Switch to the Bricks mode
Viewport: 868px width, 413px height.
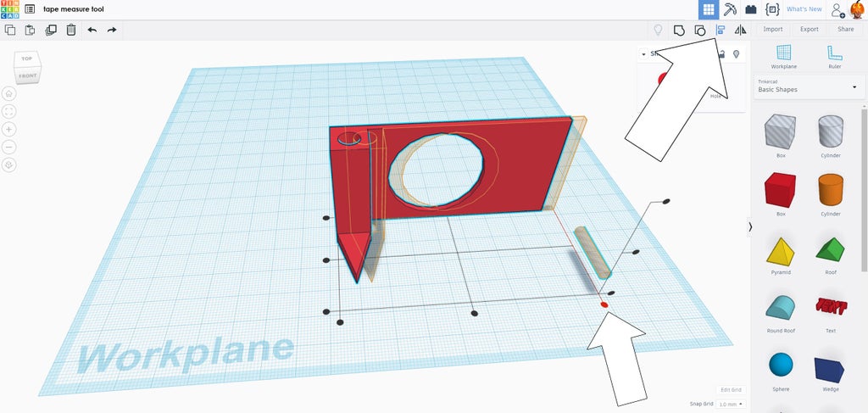pos(751,9)
